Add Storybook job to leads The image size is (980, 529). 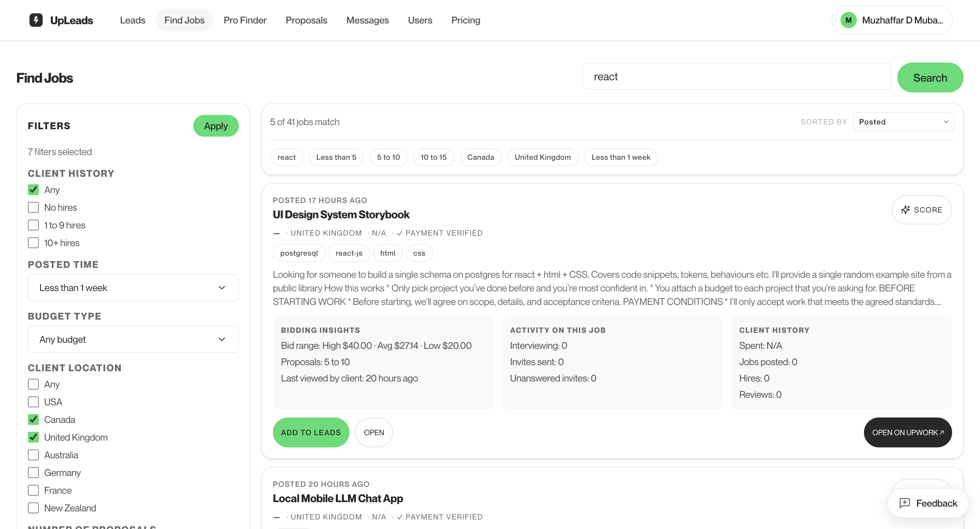(x=311, y=432)
